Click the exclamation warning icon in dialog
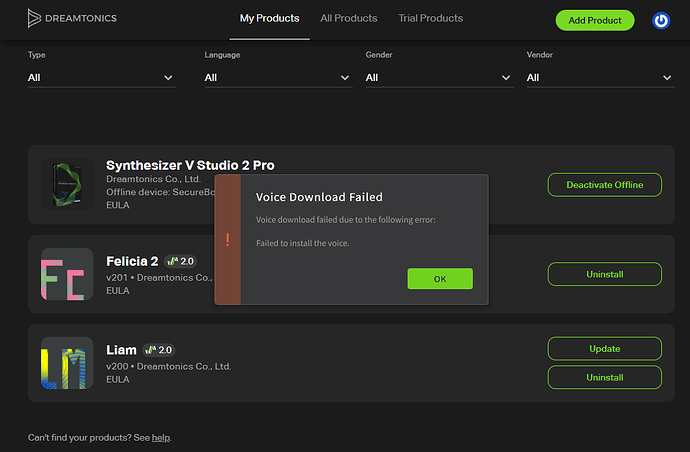 [x=228, y=239]
